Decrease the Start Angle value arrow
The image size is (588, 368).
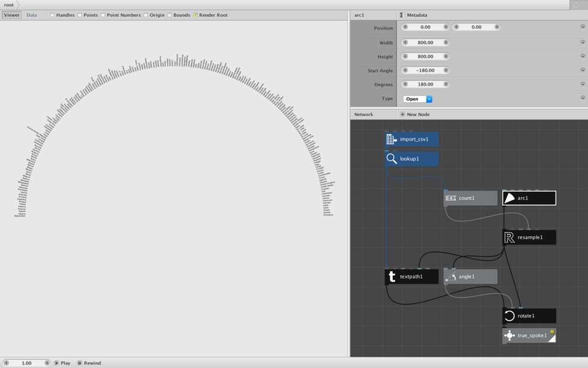[x=405, y=70]
